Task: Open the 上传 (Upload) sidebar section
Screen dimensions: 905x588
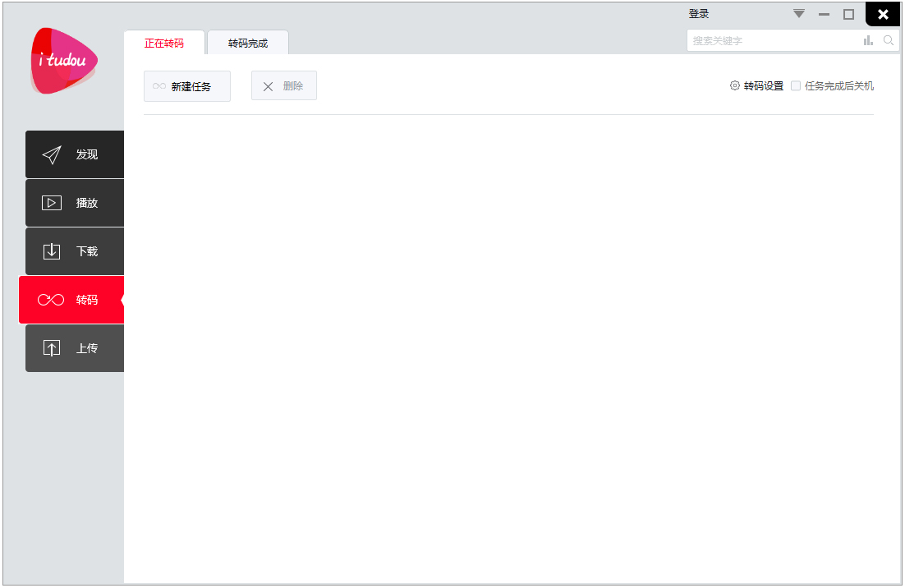Action: tap(75, 348)
